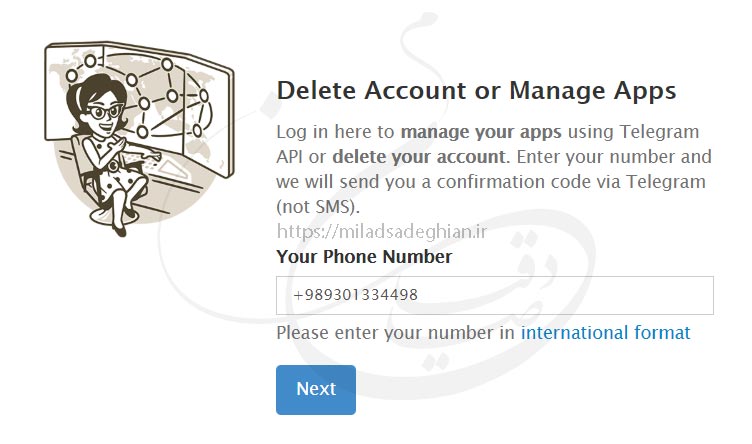
Task: Click the bold manage your apps text
Action: [481, 132]
